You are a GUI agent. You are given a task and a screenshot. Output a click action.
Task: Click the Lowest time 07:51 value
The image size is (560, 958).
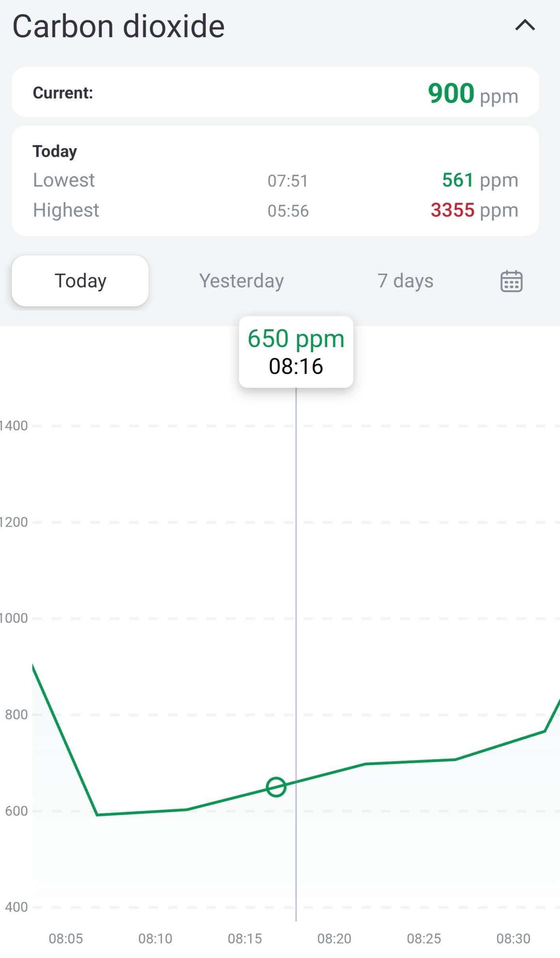(x=288, y=181)
